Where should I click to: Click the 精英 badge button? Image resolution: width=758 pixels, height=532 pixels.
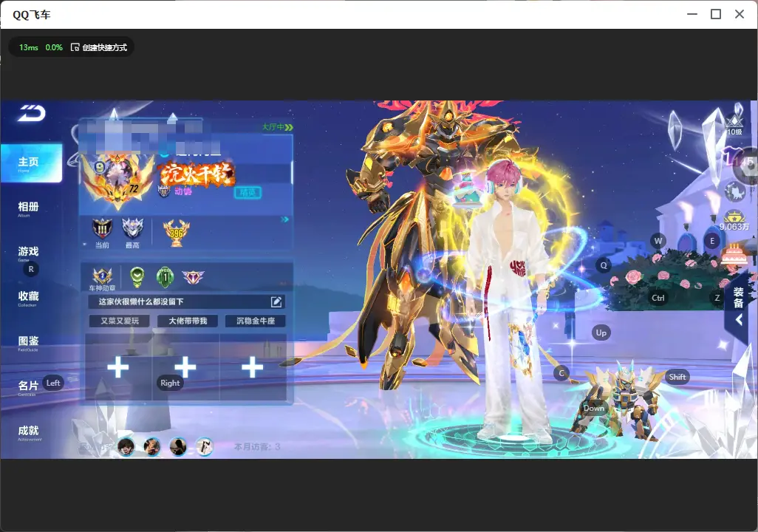(x=247, y=193)
